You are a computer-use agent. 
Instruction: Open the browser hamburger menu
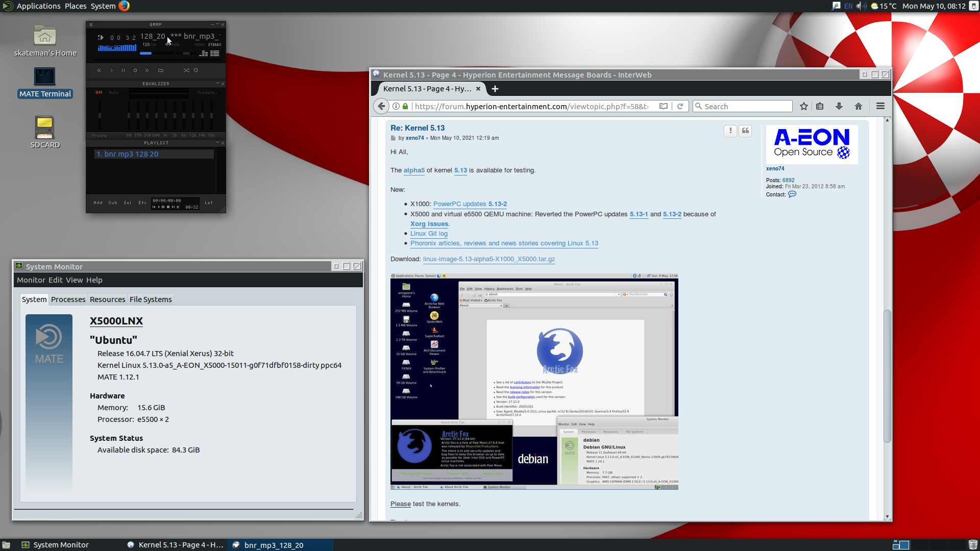(x=880, y=106)
